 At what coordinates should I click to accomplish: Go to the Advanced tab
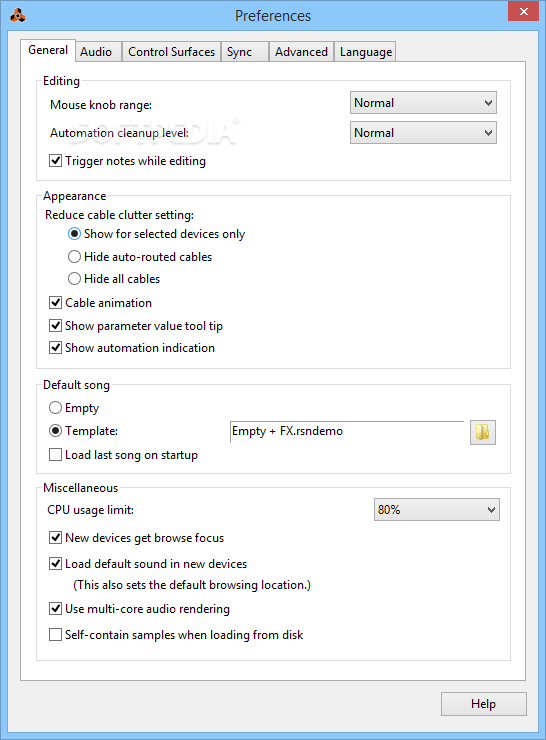(x=301, y=52)
